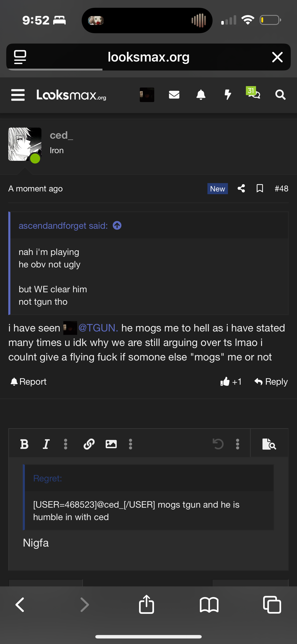
Task: Expand more options next to undo
Action: point(238,444)
